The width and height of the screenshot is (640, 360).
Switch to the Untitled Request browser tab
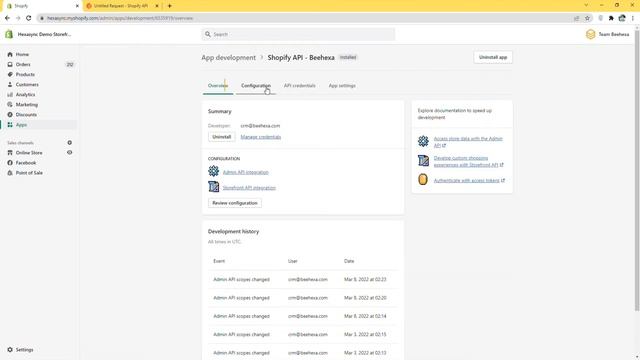(121, 6)
